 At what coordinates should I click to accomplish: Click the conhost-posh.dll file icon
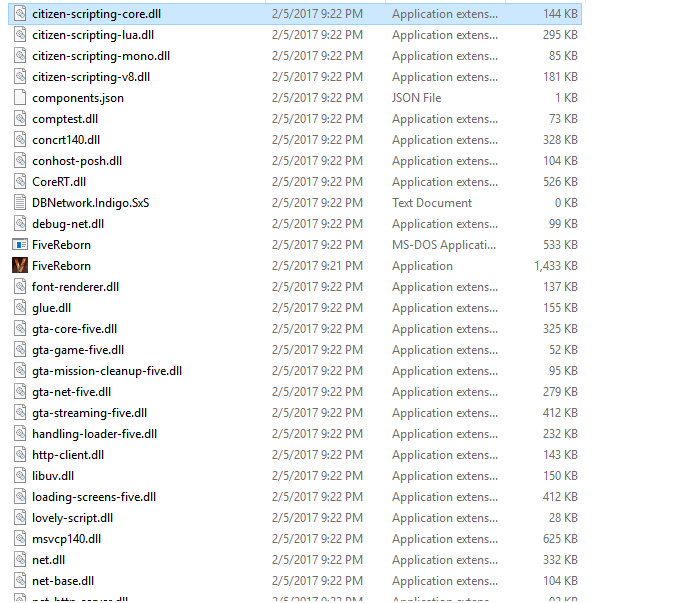(20, 161)
